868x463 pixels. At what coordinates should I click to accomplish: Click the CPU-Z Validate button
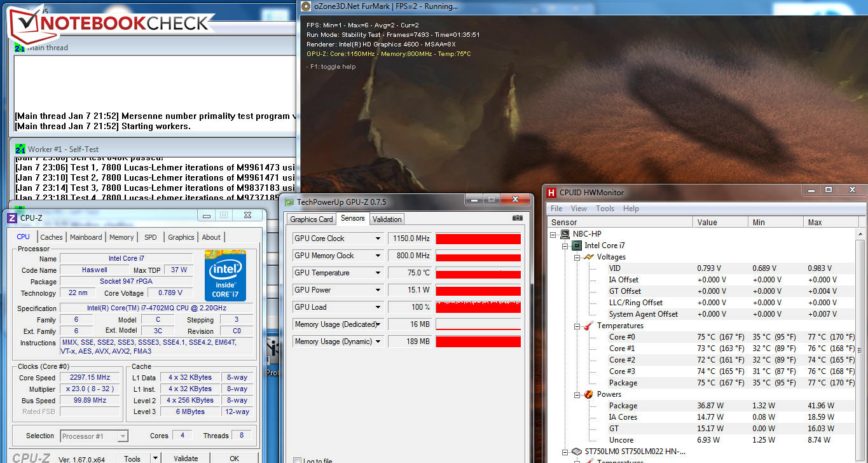click(x=186, y=459)
